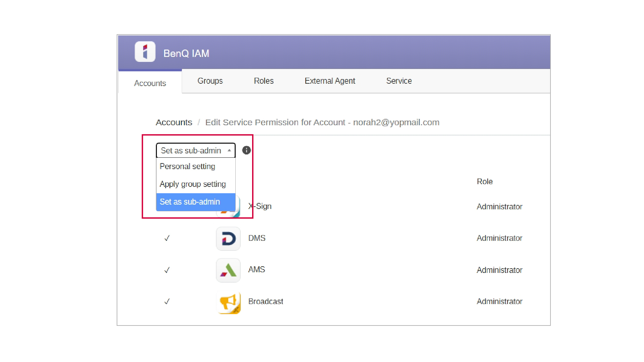Open the External Agent tab
Screen dimensions: 644x362
click(x=330, y=81)
